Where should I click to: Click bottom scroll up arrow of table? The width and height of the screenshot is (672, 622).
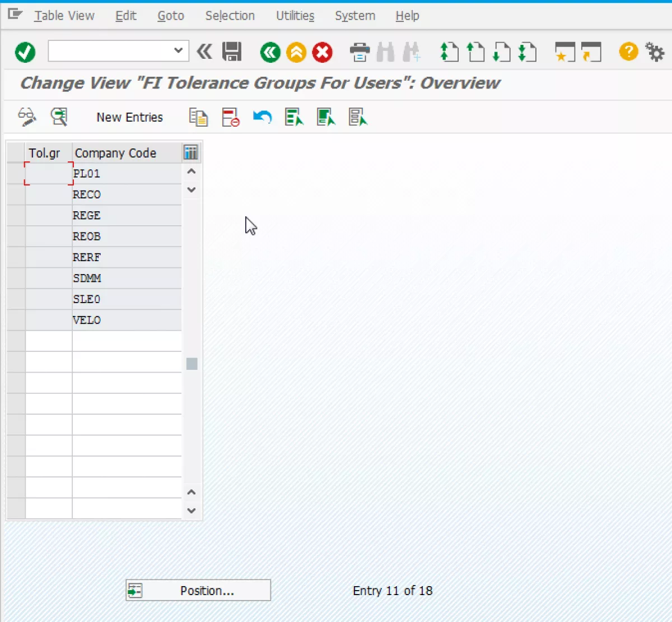(x=192, y=492)
